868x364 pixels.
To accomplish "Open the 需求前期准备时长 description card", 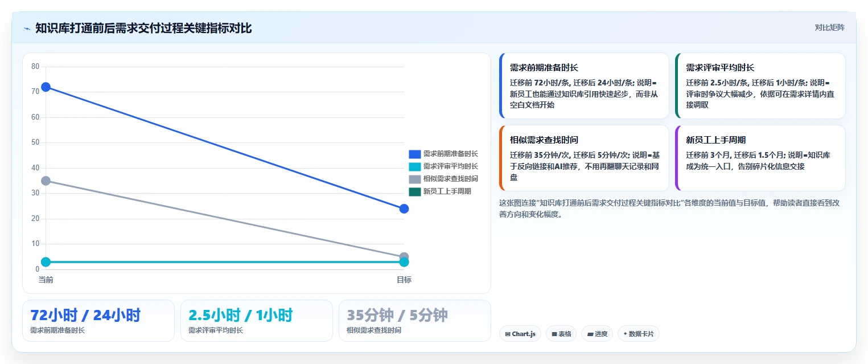I will [x=584, y=85].
